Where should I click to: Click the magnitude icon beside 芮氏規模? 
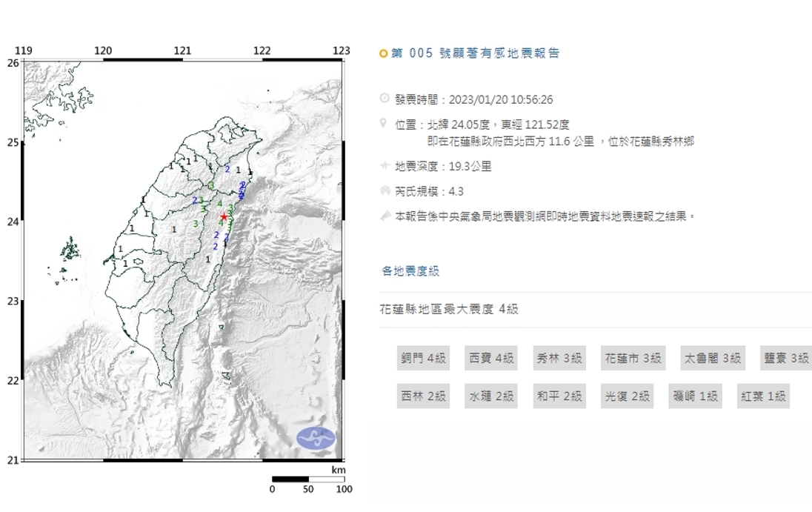[384, 191]
